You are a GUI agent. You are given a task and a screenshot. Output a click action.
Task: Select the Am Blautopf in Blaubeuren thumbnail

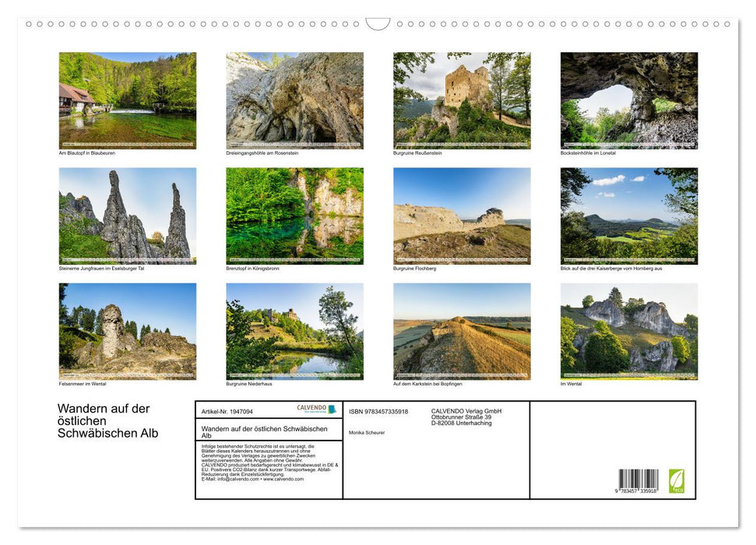pyautogui.click(x=126, y=100)
